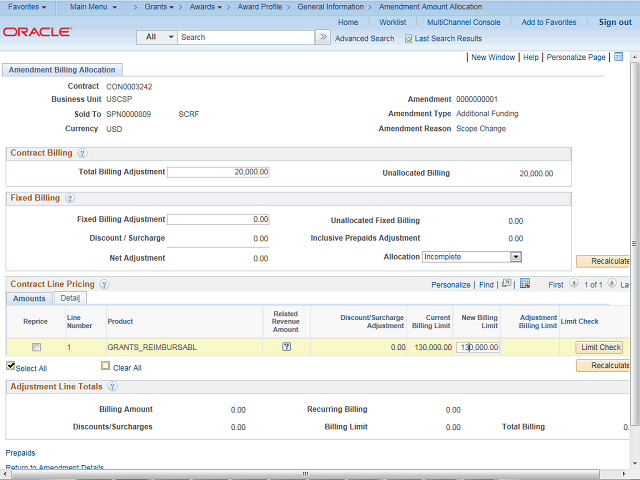The height and width of the screenshot is (480, 640).
Task: Tick the Reprice checkbox for line 1
Action: coord(36,347)
